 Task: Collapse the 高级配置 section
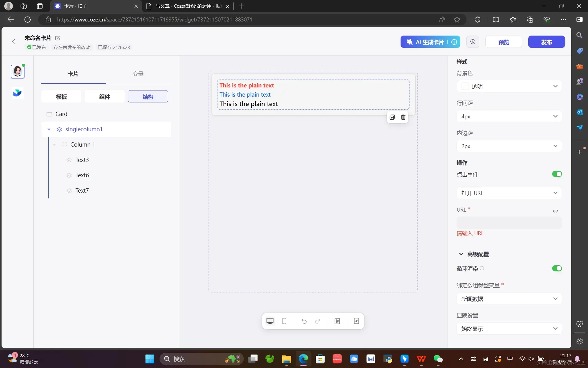pyautogui.click(x=461, y=254)
